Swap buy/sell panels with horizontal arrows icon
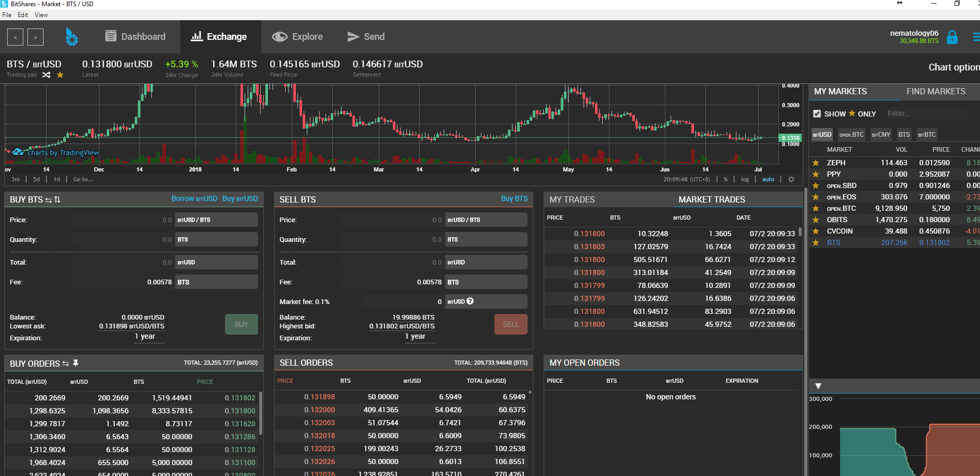Viewport: 980px width, 476px height. tap(48, 200)
